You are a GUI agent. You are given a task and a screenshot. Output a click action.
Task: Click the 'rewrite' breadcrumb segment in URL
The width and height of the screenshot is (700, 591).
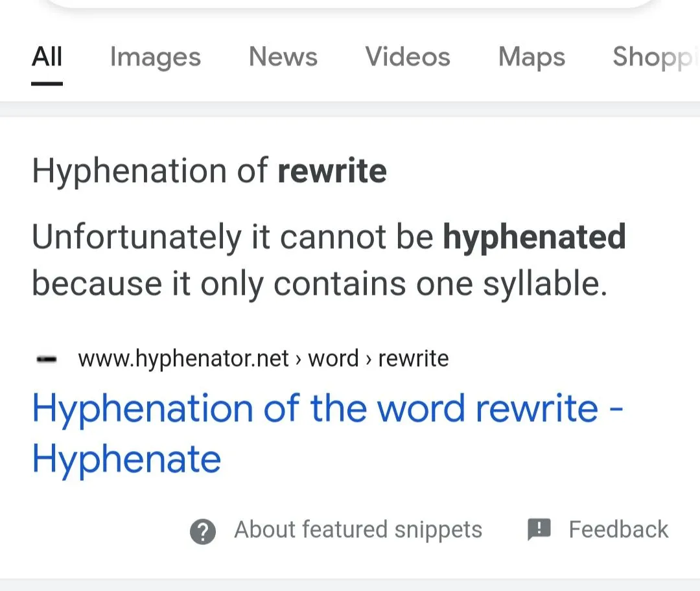[413, 358]
